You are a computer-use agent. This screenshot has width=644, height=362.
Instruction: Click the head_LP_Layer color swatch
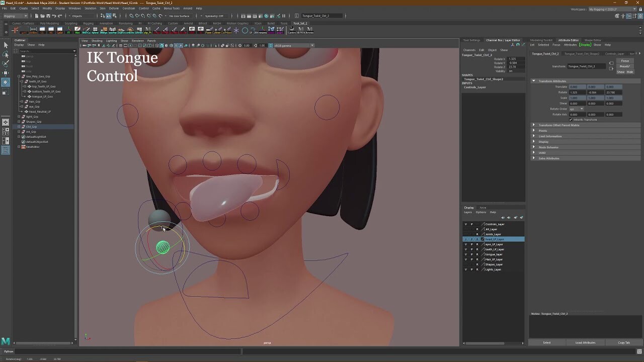pyautogui.click(x=482, y=239)
